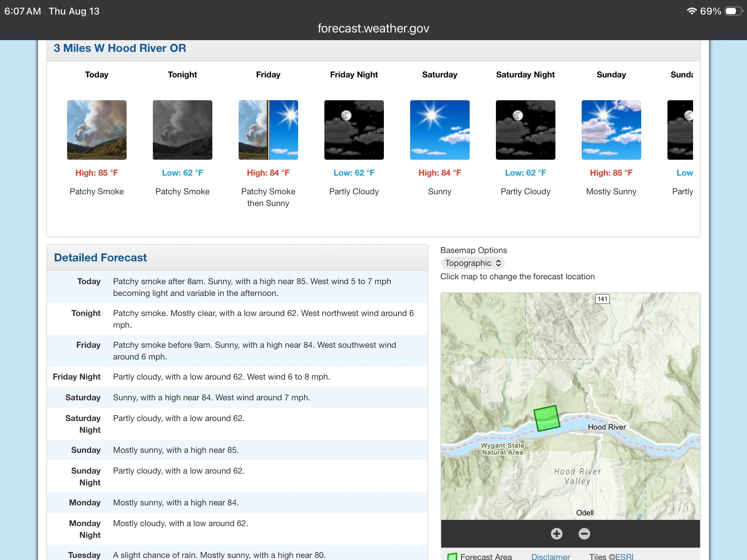Tap the 'Low: 62 °F' value under Friday Night
Screen dimensions: 747x560
click(x=354, y=173)
